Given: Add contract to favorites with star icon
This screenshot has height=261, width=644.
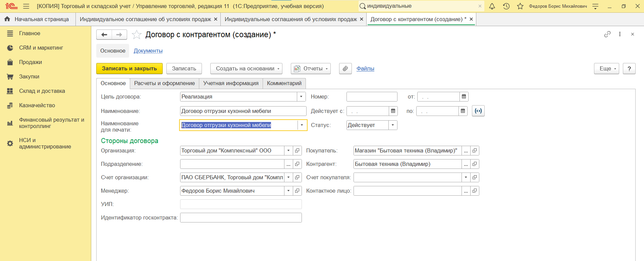Looking at the screenshot, I should [137, 35].
